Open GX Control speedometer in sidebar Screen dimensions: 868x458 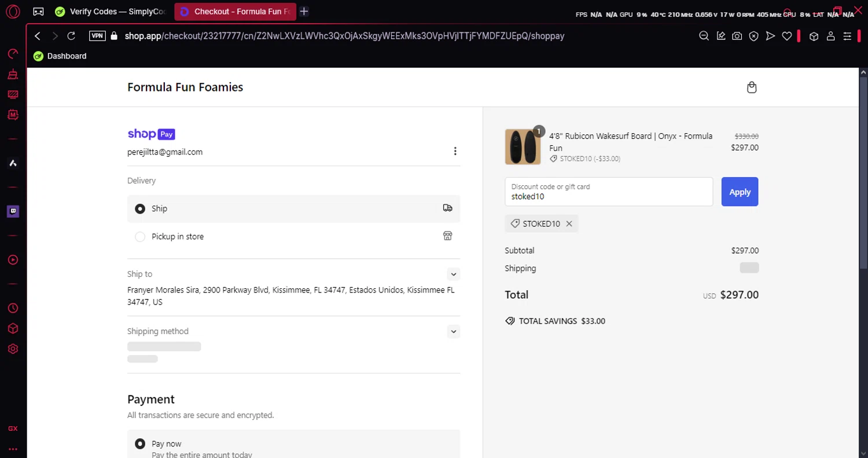click(x=13, y=54)
